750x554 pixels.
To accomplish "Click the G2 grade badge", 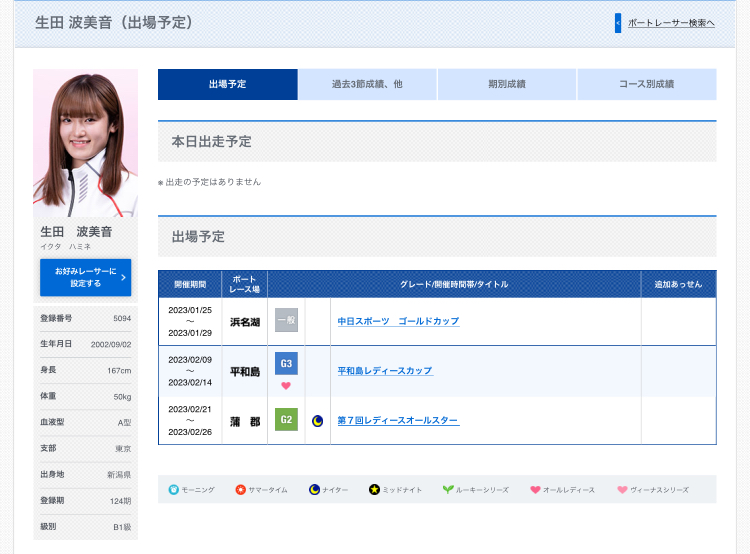I will [x=286, y=420].
